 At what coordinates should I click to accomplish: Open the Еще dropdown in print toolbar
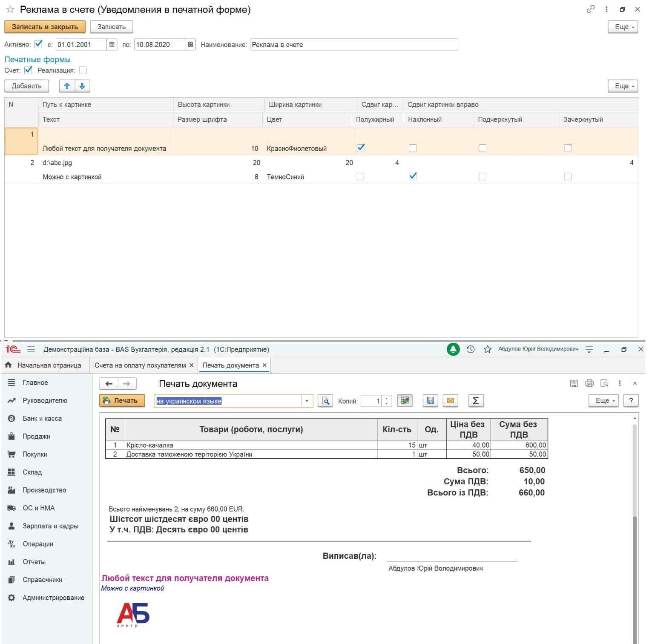pos(603,401)
